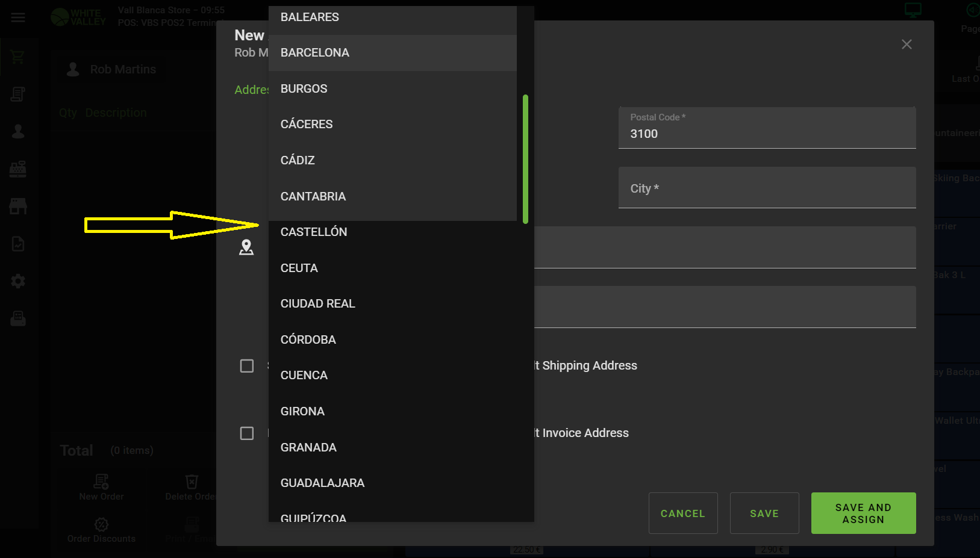The width and height of the screenshot is (980, 558).
Task: Close the new address dialog
Action: tap(906, 45)
